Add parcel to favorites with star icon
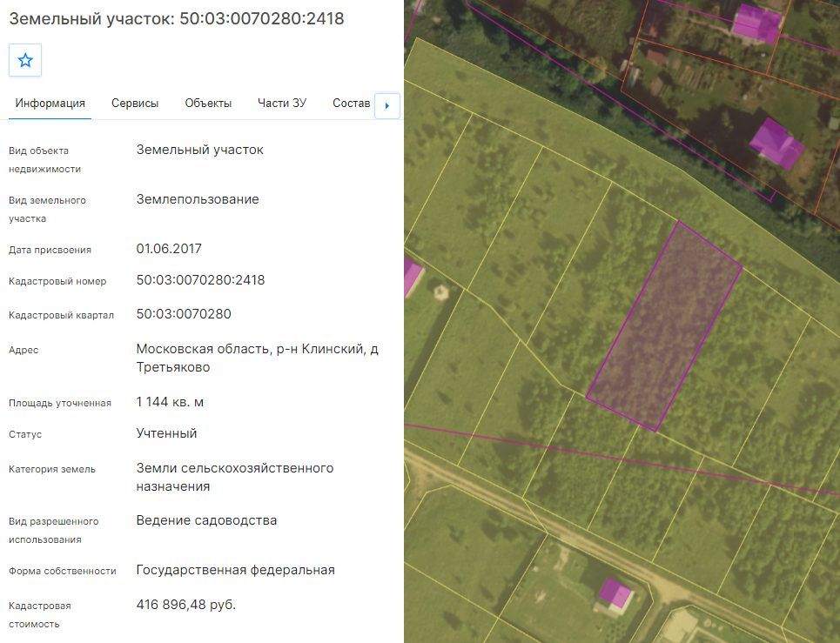Viewport: 840px width, 643px height. click(25, 60)
